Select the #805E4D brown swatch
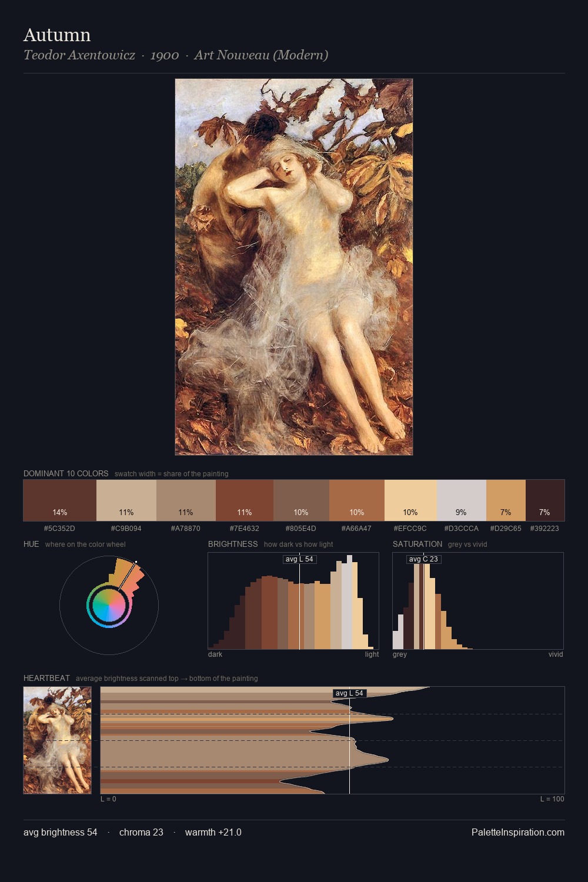 301,500
